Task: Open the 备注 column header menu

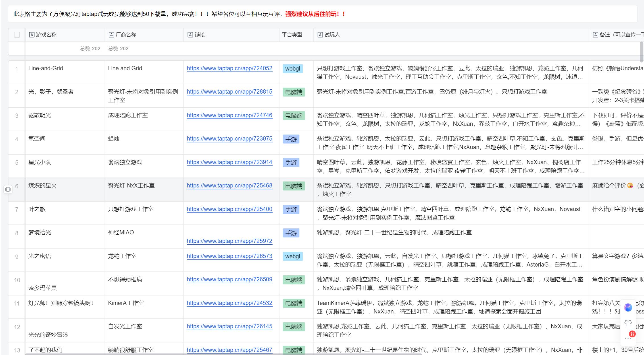Action: tap(616, 35)
